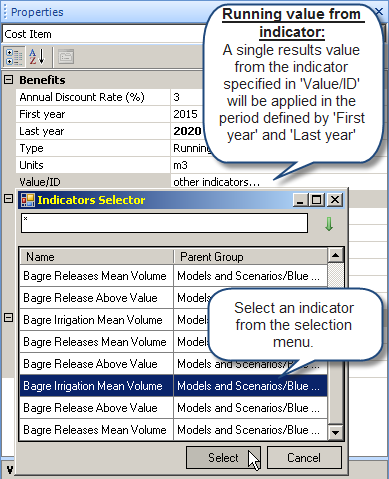Click the indicator list scroll down arrow

coord(335,432)
